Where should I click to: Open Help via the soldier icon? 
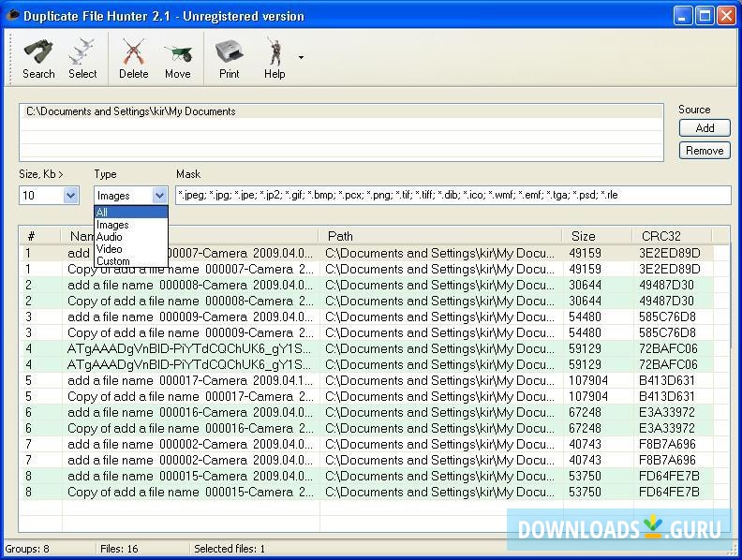click(x=275, y=52)
